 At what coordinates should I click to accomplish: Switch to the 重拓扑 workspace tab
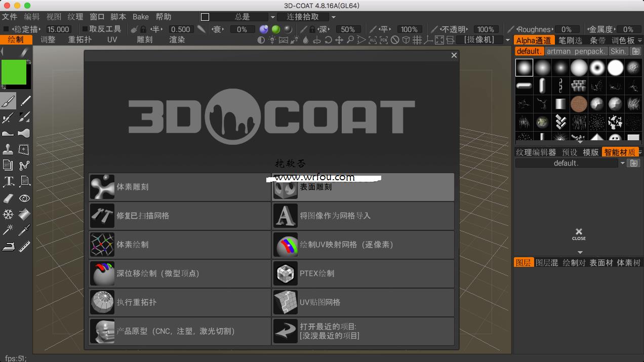[80, 39]
